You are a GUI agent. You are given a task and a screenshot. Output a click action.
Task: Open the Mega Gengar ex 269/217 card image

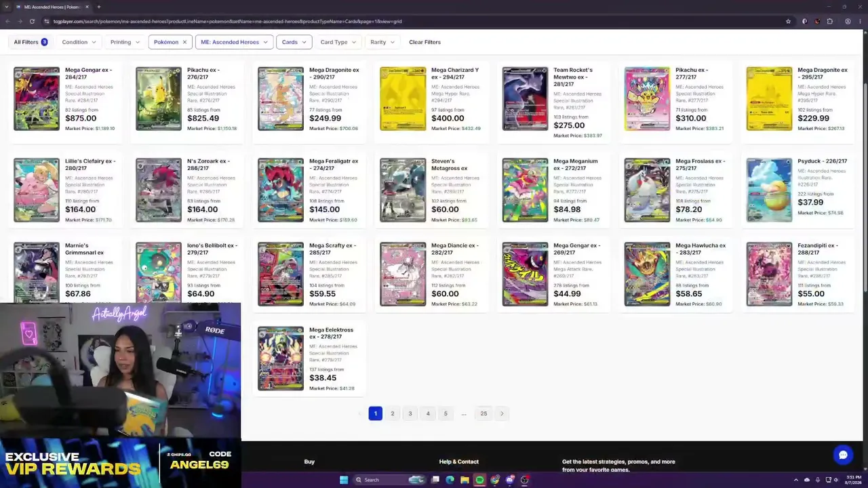[x=525, y=274]
